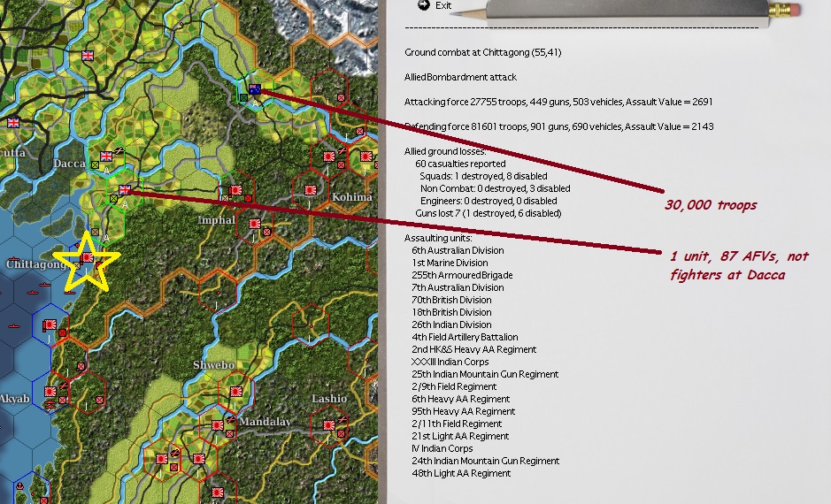
Task: Click '2/9th Field Regiment' entry
Action: 454,387
